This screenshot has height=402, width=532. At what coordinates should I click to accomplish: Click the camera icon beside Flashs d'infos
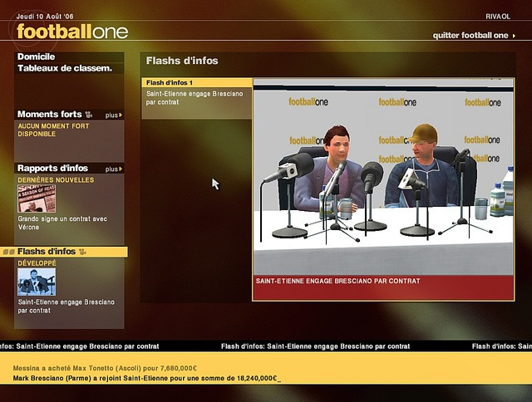tap(82, 252)
